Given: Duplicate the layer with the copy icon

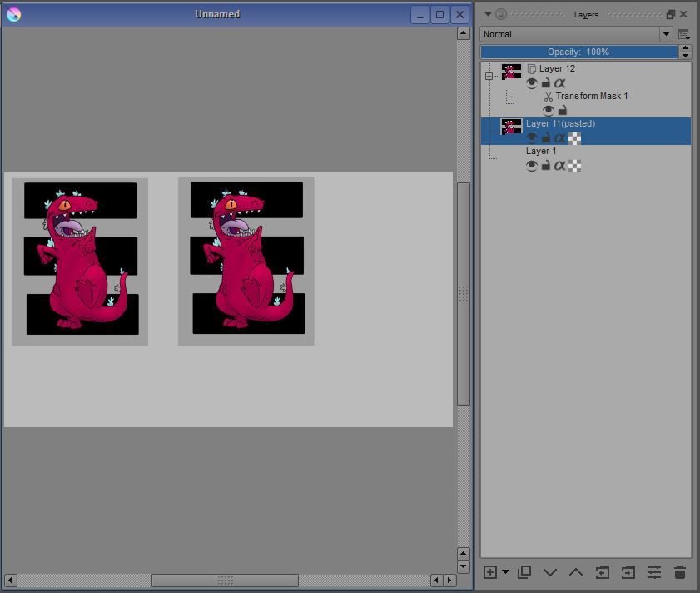Looking at the screenshot, I should pyautogui.click(x=524, y=571).
